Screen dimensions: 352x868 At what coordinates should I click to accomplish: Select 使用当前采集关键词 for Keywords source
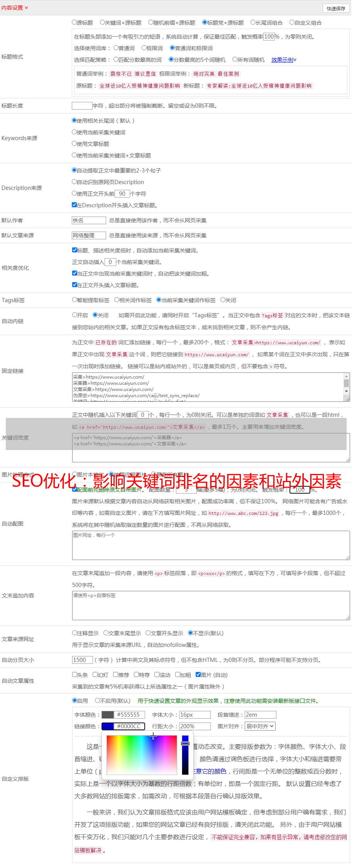[x=74, y=132]
